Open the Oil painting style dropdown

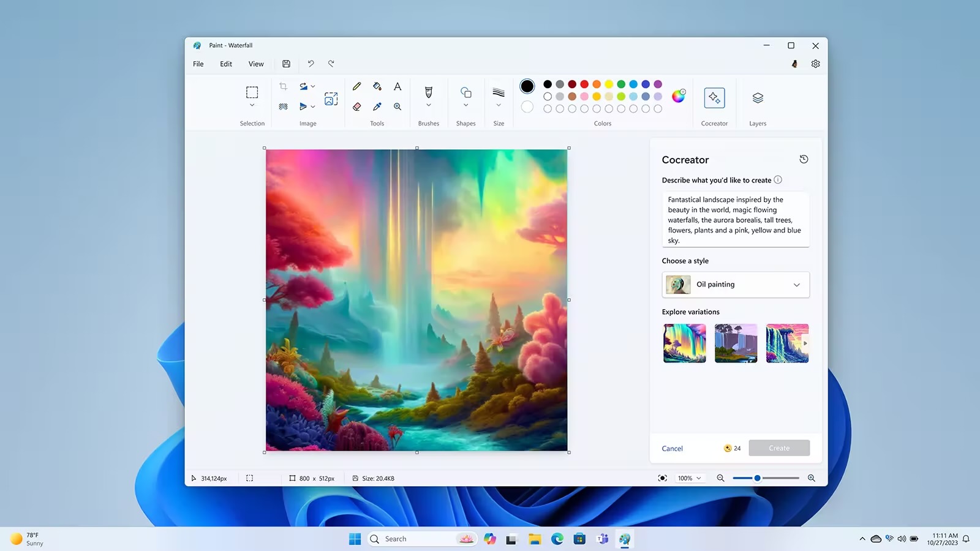pyautogui.click(x=796, y=284)
